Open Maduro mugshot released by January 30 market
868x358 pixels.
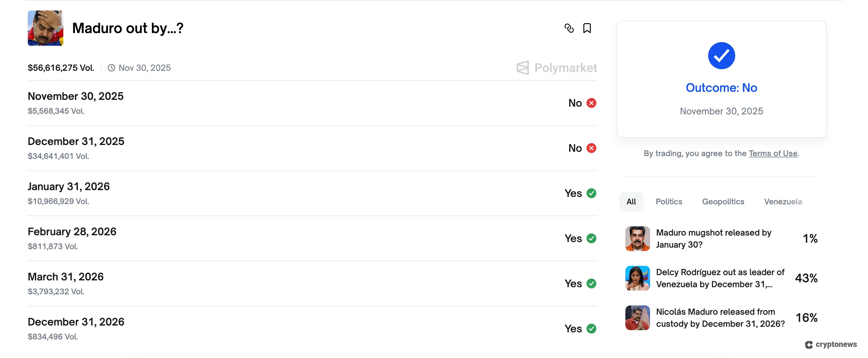(713, 239)
